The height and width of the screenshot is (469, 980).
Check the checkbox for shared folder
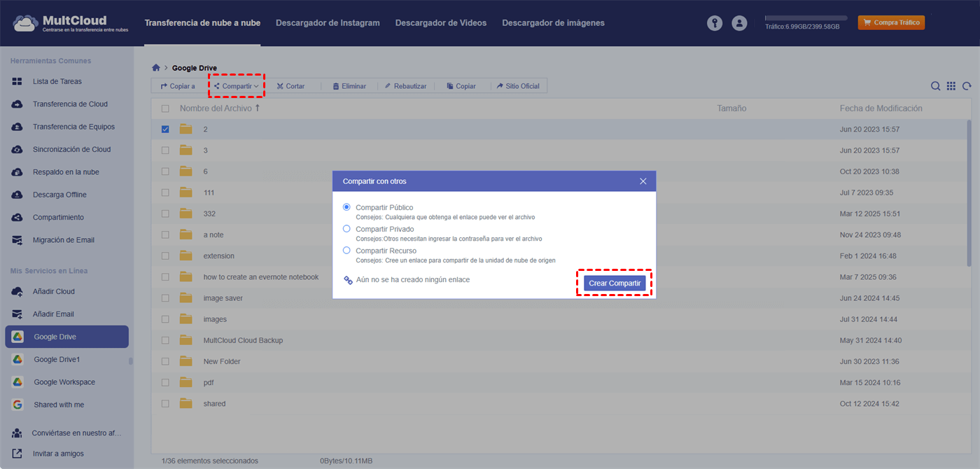pos(165,403)
